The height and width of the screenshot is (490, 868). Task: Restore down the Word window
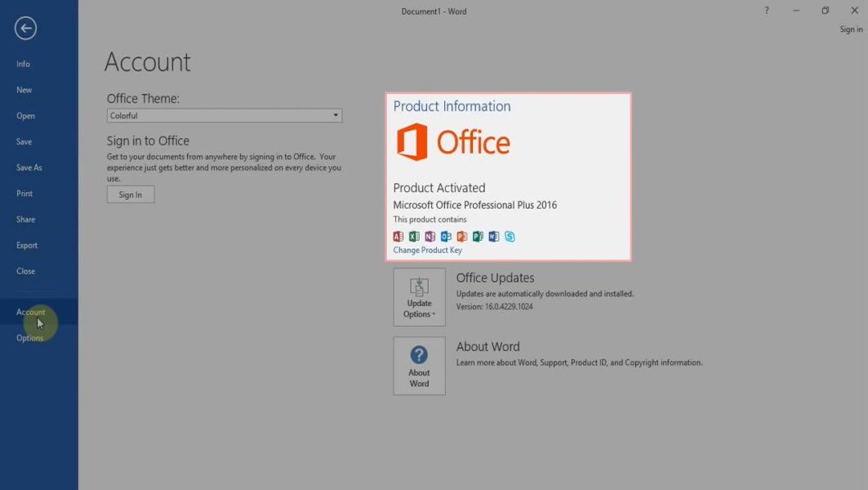826,11
